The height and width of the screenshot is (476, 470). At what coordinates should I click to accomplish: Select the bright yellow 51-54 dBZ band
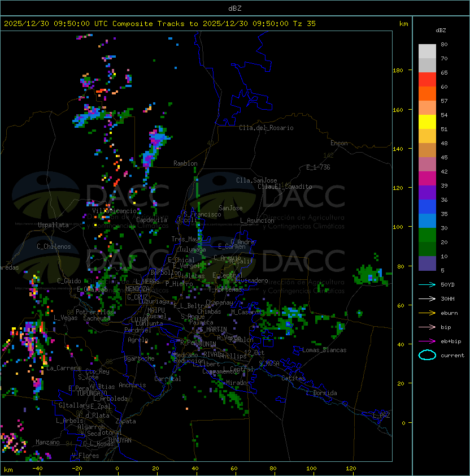pos(427,122)
